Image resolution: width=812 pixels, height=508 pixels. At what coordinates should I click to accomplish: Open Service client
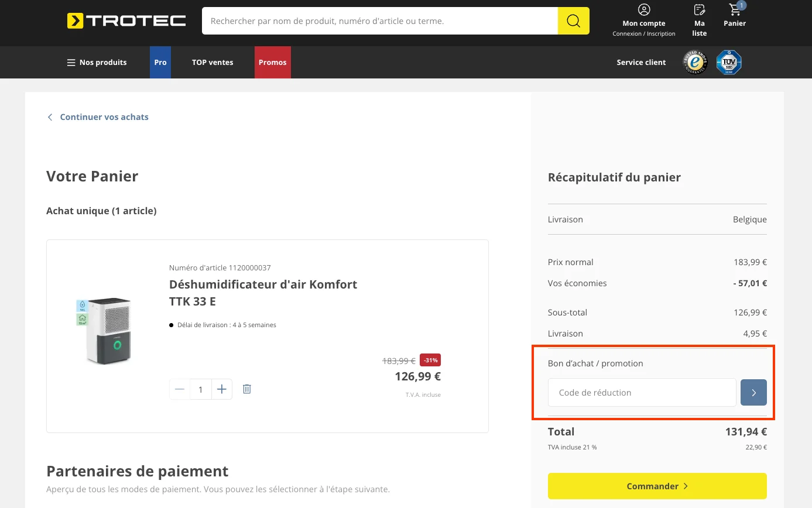(x=641, y=62)
